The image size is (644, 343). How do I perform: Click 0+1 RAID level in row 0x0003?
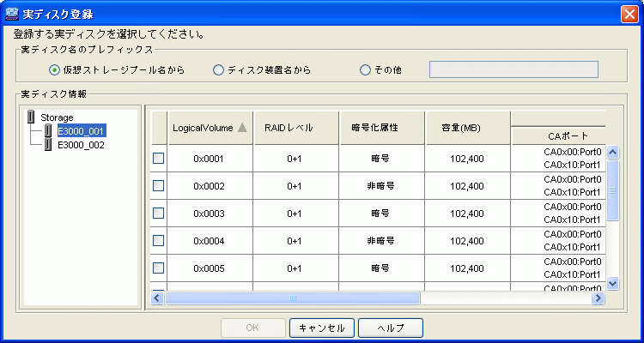(x=295, y=214)
